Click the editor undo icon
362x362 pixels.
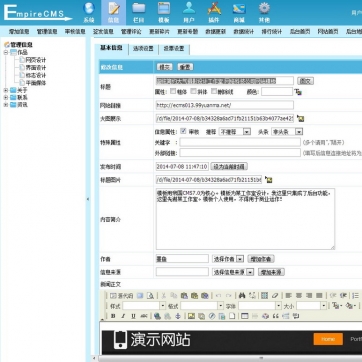tap(218, 295)
